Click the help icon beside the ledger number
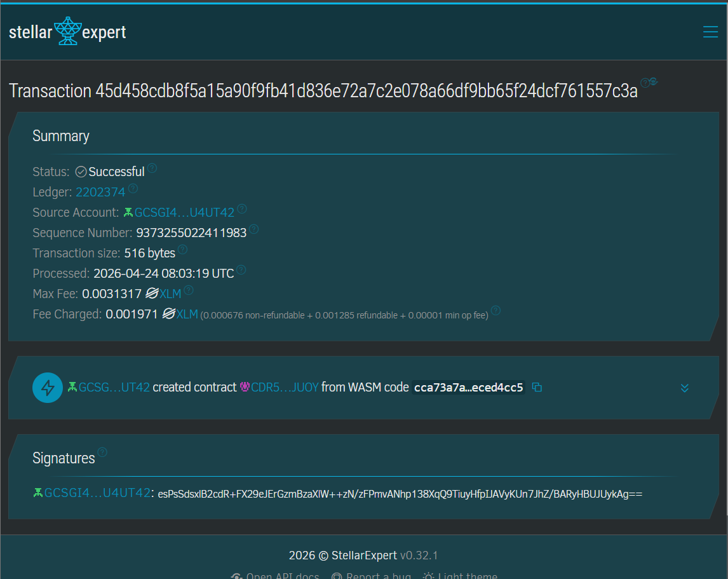Viewport: 728px width, 579px height. point(133,189)
